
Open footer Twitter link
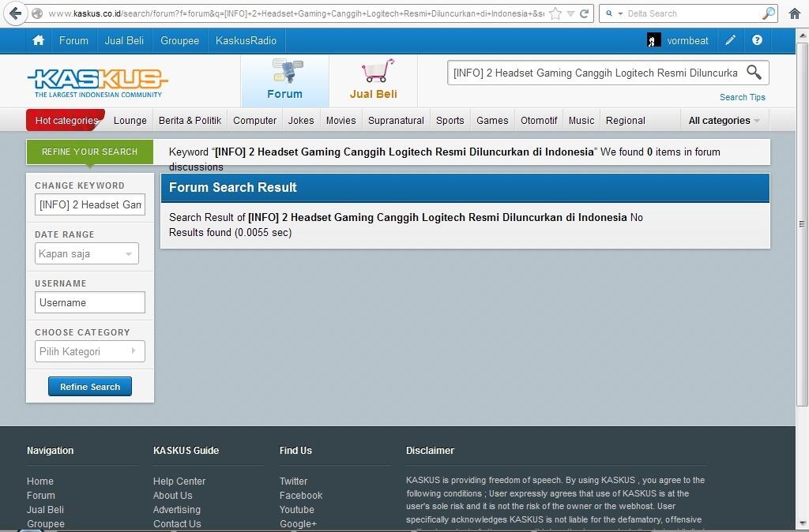click(x=293, y=481)
